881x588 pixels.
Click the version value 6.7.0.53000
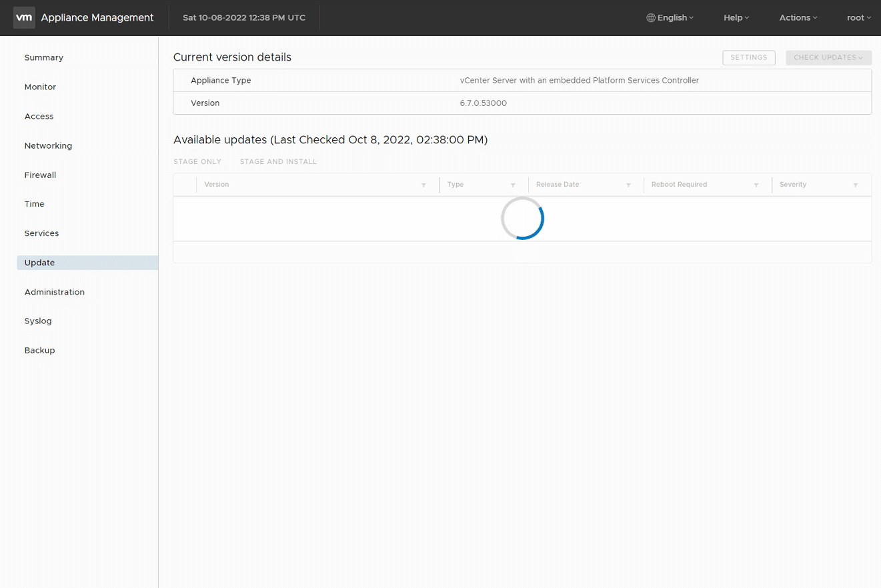484,103
